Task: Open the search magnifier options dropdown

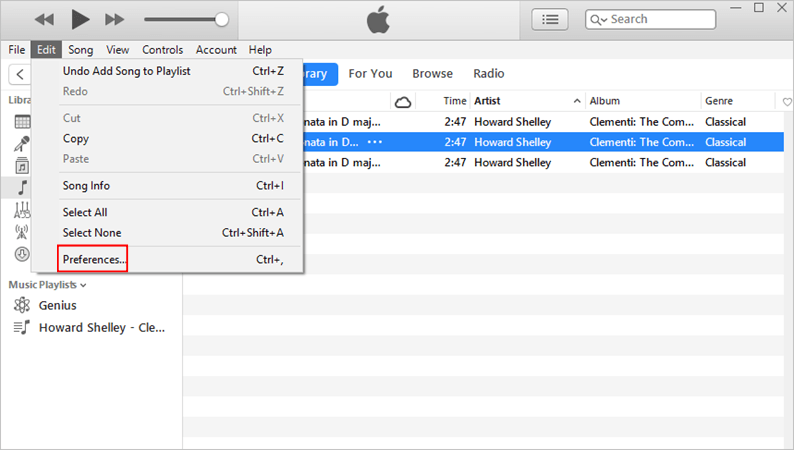Action: [x=599, y=20]
